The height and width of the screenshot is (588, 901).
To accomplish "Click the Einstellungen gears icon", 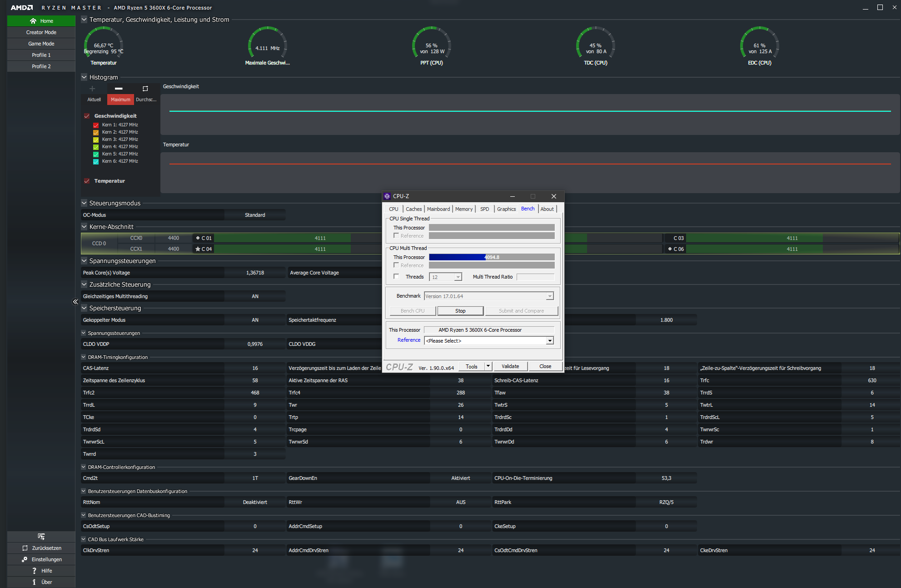I will click(25, 559).
